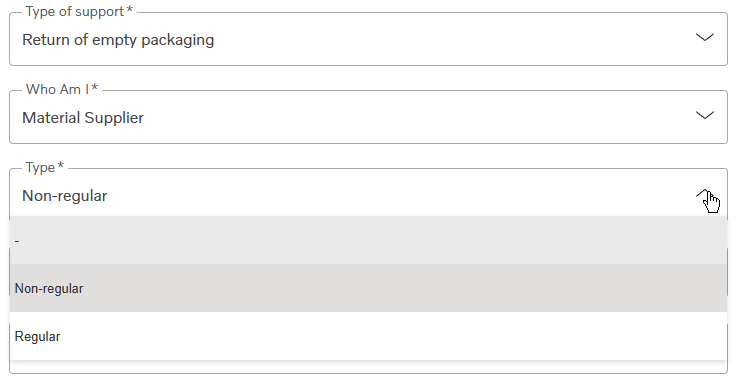Collapse Type list with the up chevron
Screen dimensions: 739x384
point(705,194)
